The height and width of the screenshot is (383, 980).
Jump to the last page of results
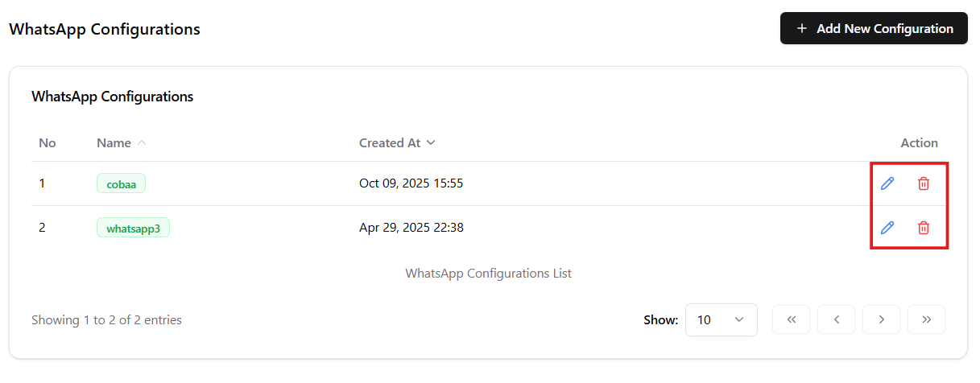[x=927, y=319]
